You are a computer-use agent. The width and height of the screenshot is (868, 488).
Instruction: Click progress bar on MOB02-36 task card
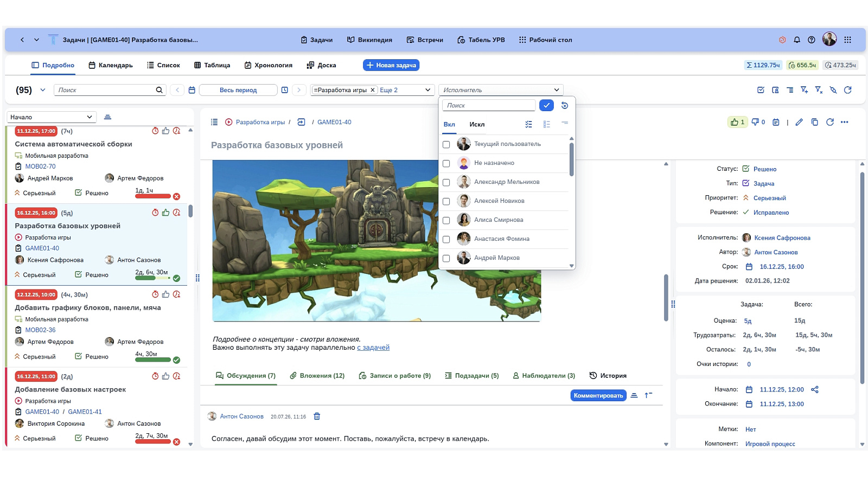pyautogui.click(x=153, y=359)
